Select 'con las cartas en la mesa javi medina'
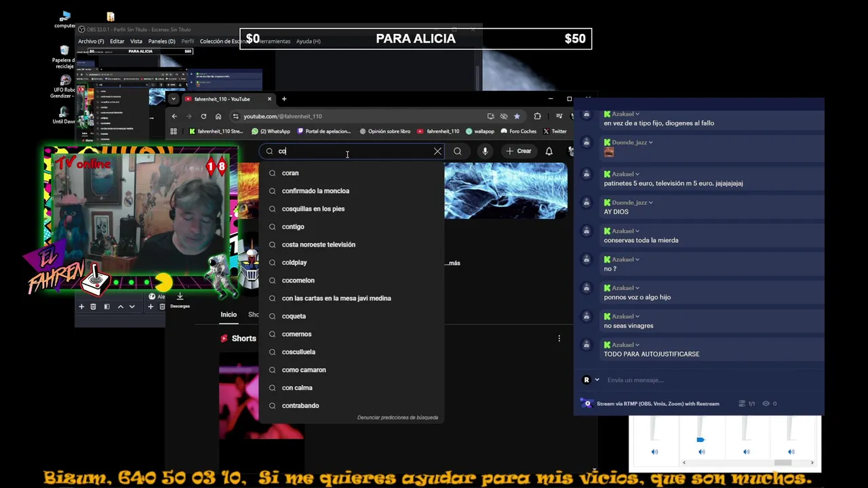The height and width of the screenshot is (488, 868). 351,298
